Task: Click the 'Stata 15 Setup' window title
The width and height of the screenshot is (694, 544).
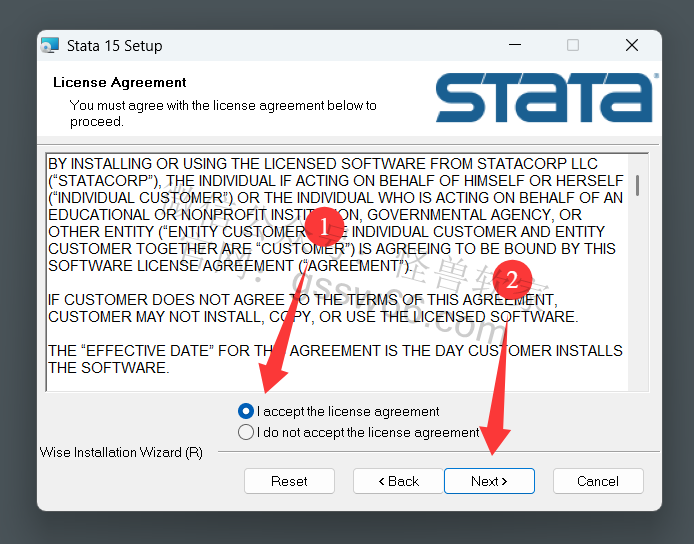Action: [115, 46]
